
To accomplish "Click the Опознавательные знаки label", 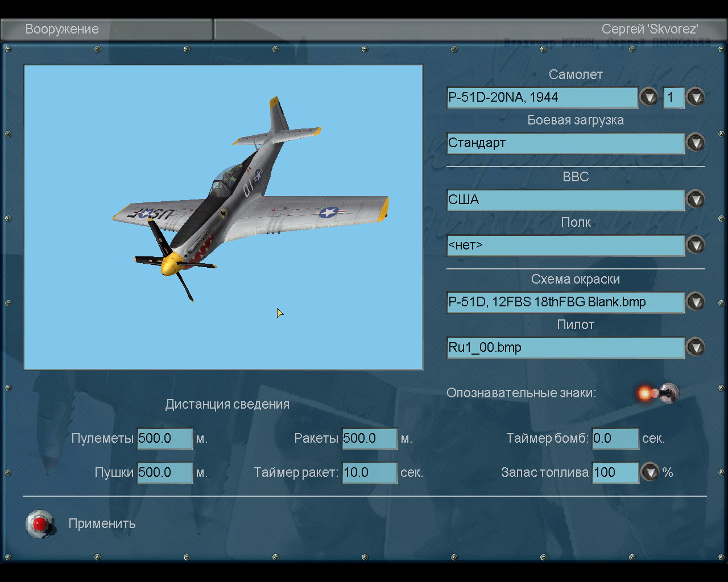I will (x=521, y=393).
